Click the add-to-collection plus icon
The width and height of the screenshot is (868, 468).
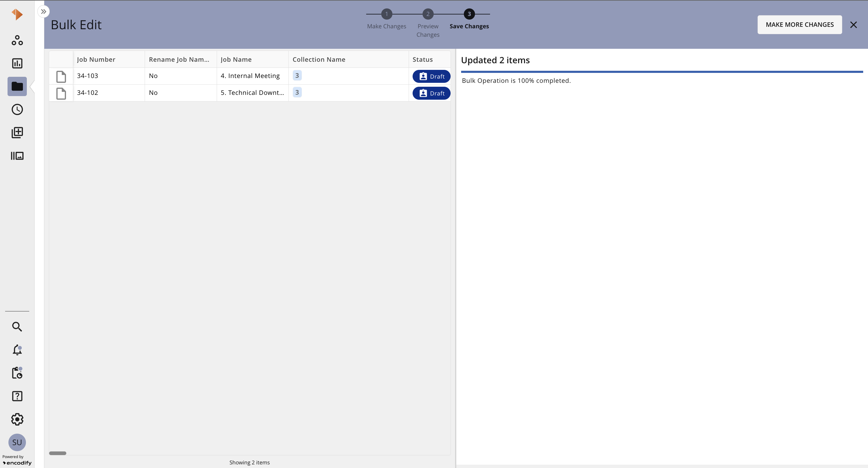[x=17, y=133]
